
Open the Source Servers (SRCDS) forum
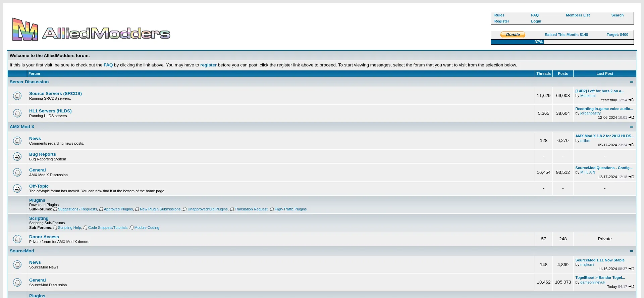coord(55,93)
